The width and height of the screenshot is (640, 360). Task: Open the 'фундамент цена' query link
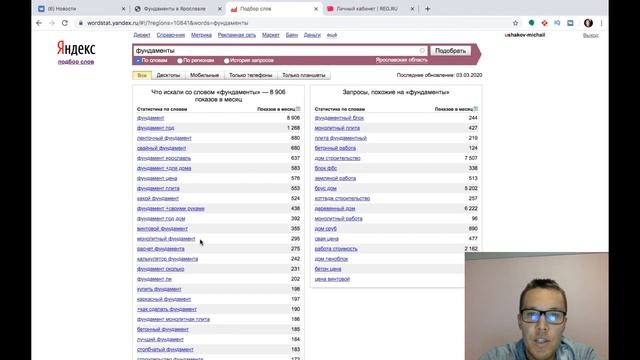tap(157, 178)
